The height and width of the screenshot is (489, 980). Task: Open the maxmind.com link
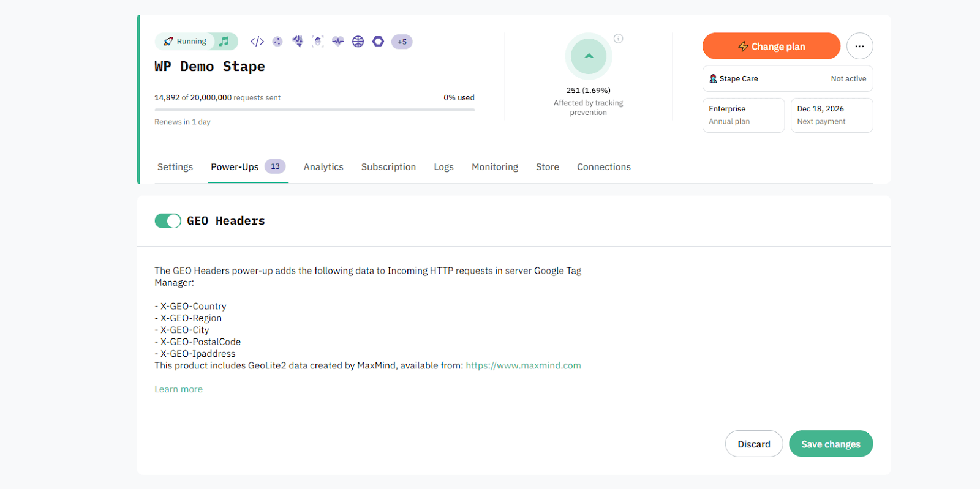click(523, 365)
